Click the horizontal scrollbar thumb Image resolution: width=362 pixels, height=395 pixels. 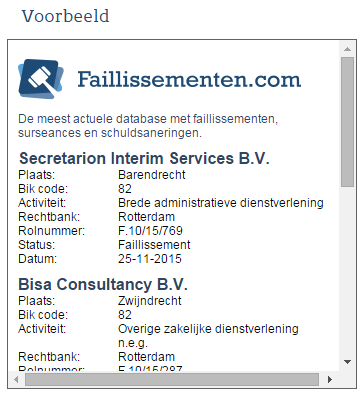coord(172,379)
